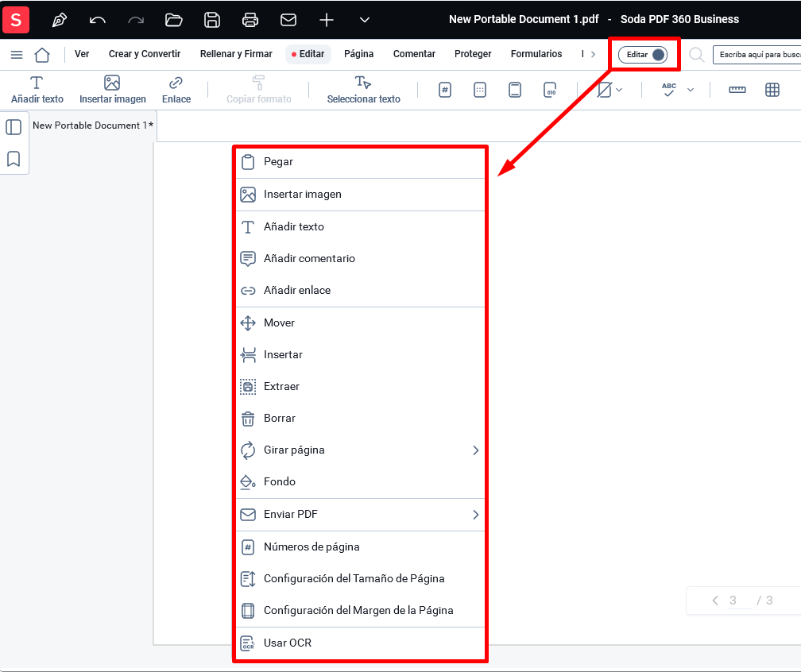Image resolution: width=801 pixels, height=672 pixels.
Task: Toggle the grid tool icon
Action: (772, 90)
